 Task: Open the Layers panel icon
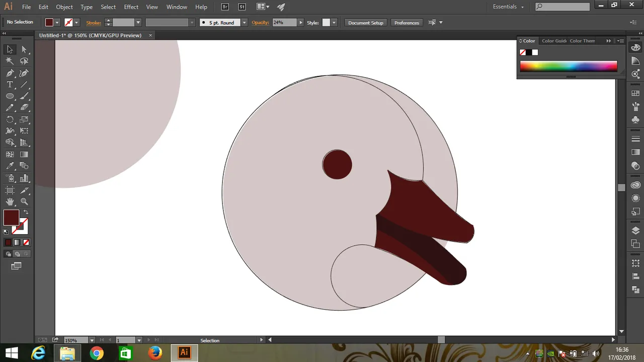pos(635,231)
